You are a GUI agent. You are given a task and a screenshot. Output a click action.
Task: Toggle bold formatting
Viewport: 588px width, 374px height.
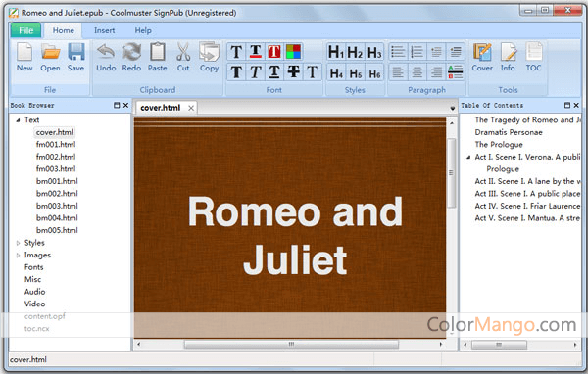236,71
